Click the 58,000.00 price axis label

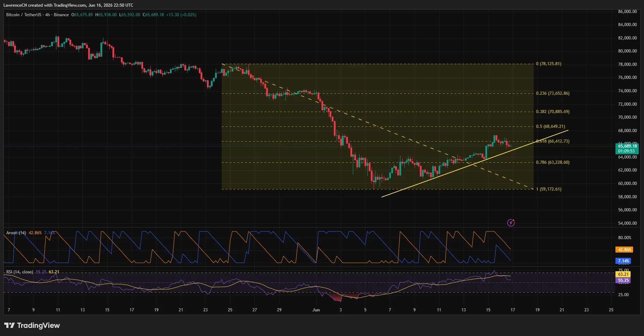(627, 197)
